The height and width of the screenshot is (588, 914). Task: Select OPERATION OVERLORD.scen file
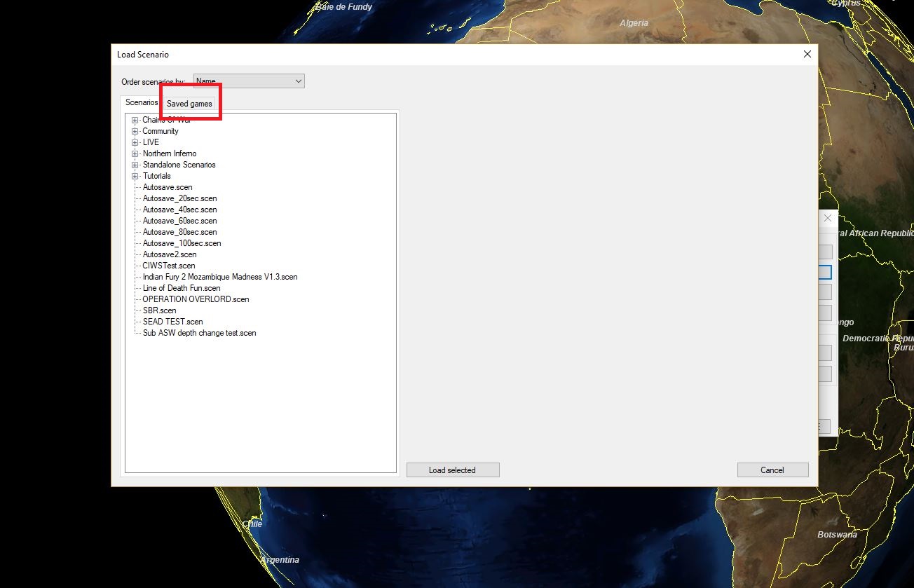click(x=196, y=299)
